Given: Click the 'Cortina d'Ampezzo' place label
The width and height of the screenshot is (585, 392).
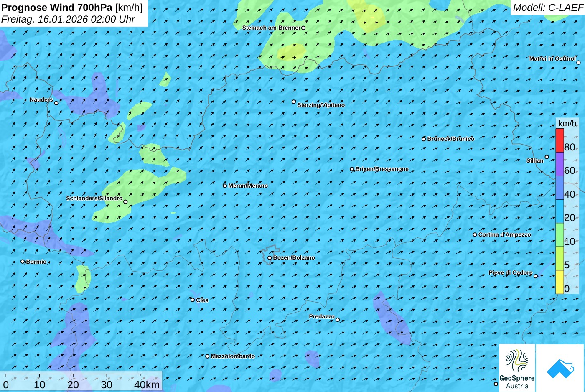Looking at the screenshot, I should point(505,234).
